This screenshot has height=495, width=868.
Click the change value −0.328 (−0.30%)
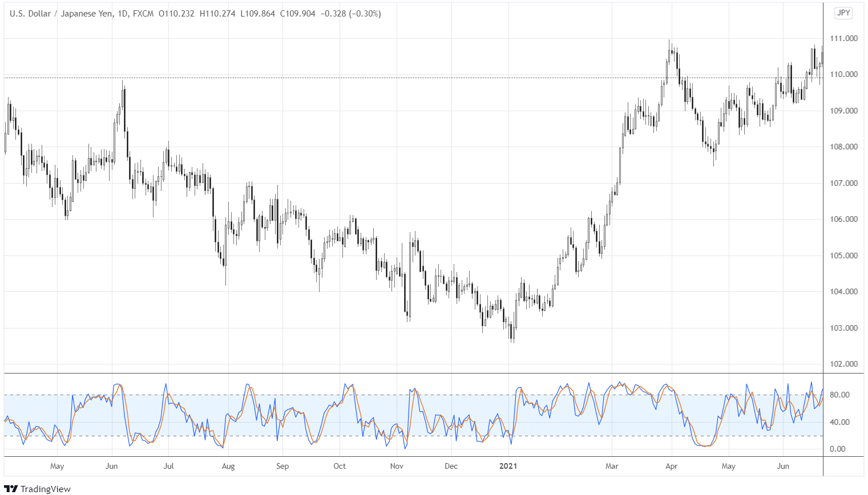coord(350,14)
